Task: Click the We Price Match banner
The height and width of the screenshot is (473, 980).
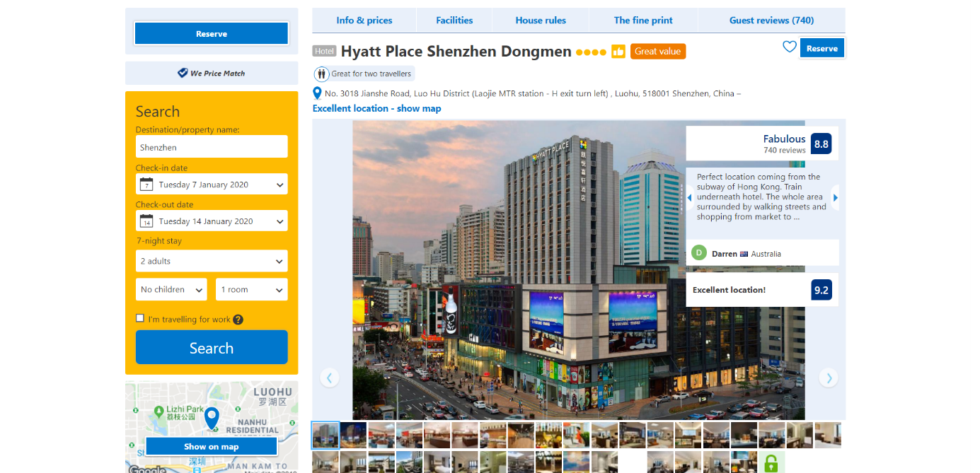Action: (x=212, y=73)
